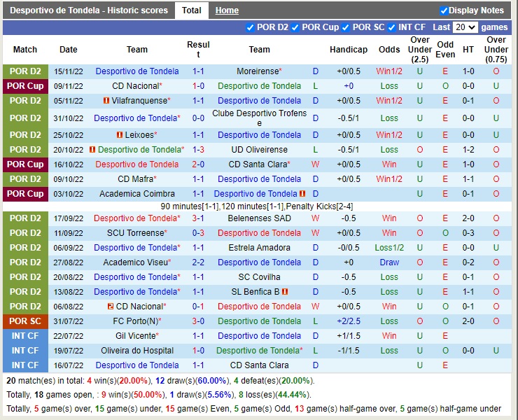Click the Over Under (2.5) column header
This screenshot has width=518, height=420.
click(420, 50)
